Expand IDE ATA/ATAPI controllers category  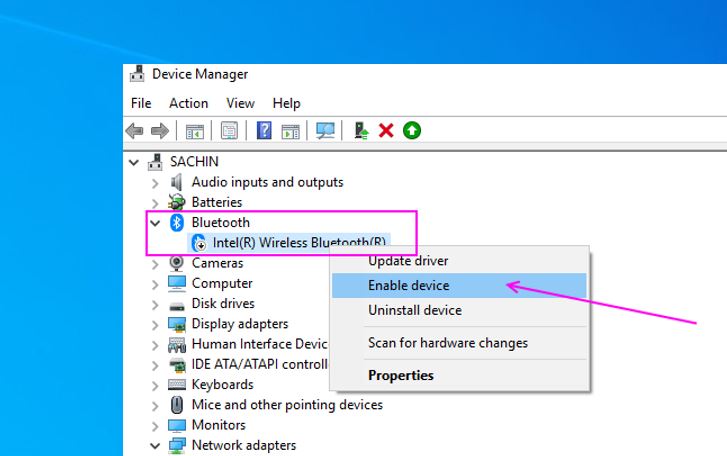point(155,366)
